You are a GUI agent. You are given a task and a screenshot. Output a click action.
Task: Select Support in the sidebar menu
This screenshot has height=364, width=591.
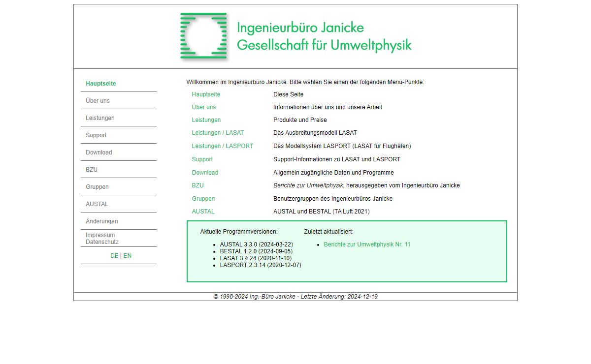click(x=96, y=135)
